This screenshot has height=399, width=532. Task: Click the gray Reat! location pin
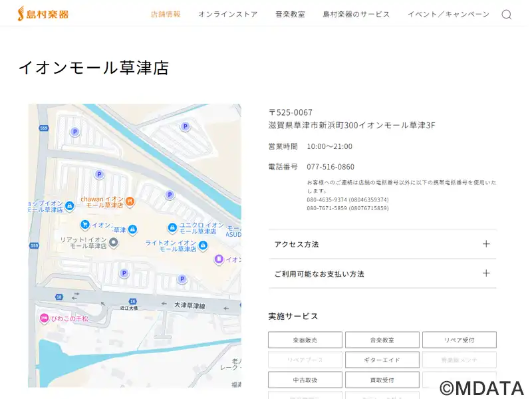click(x=113, y=242)
